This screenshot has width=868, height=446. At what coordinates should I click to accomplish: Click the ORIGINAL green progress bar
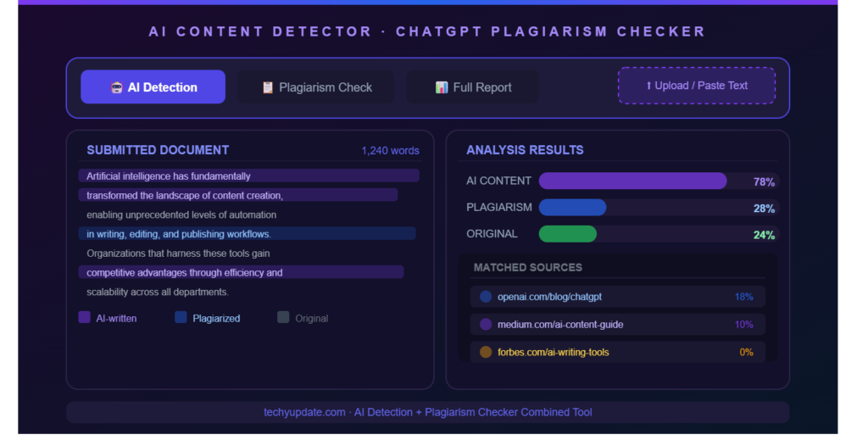pos(568,234)
